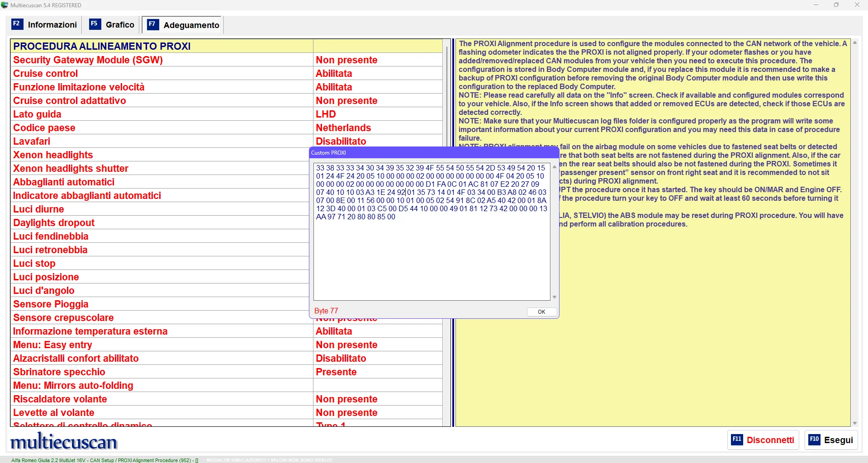Click the F2 key icon

17,24
